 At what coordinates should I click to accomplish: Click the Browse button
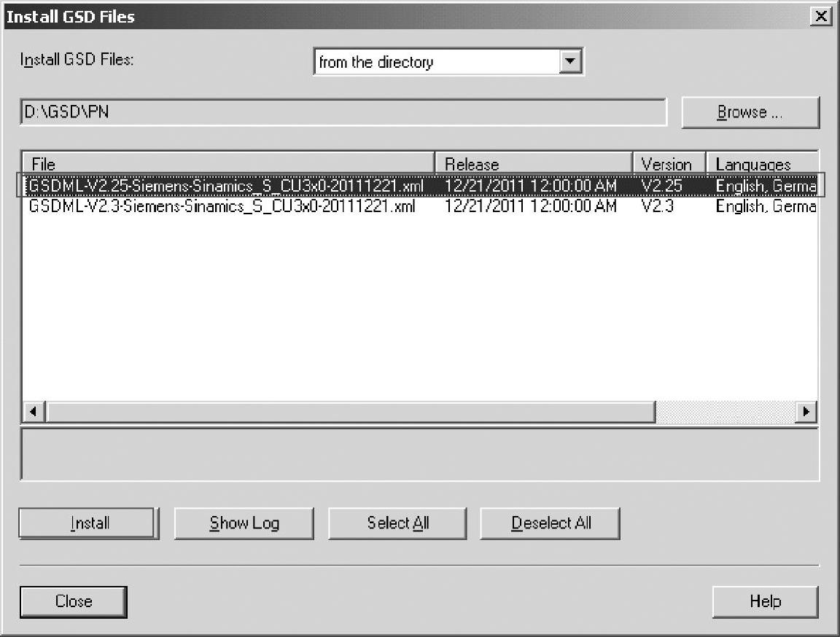(750, 112)
